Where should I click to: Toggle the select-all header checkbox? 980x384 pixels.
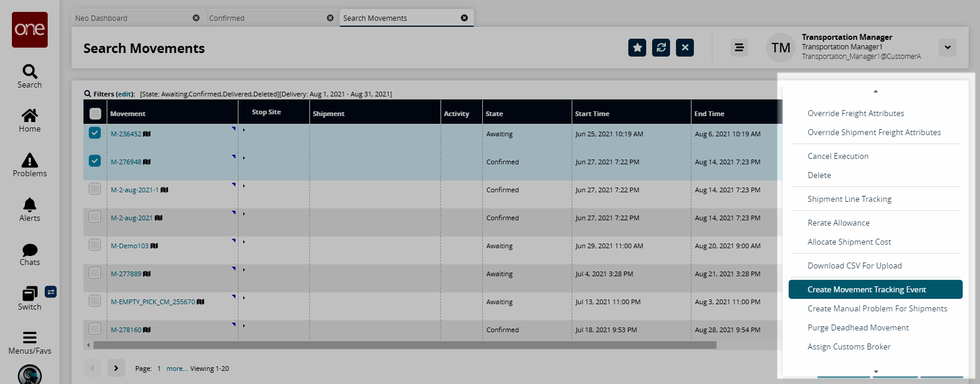(95, 113)
